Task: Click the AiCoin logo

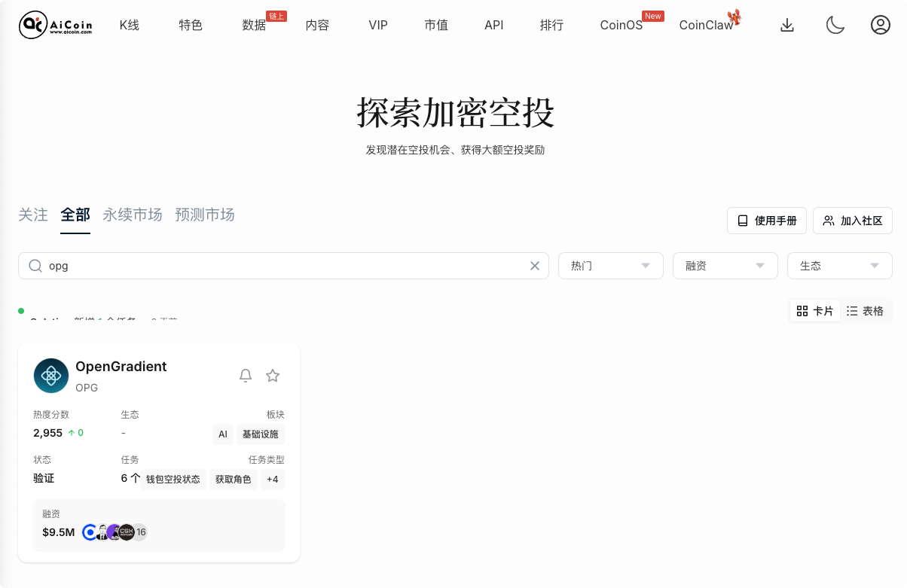Action: pyautogui.click(x=54, y=24)
